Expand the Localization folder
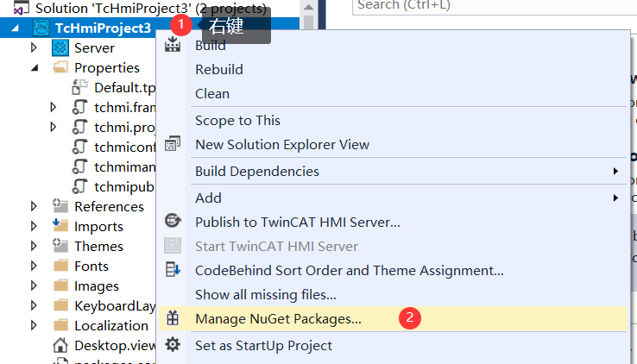The height and width of the screenshot is (364, 637). click(x=34, y=325)
